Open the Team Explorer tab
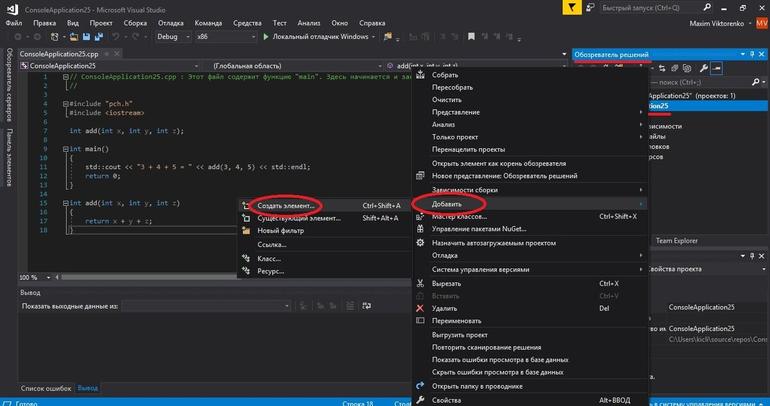Viewport: 770px width, 406px height. point(676,241)
